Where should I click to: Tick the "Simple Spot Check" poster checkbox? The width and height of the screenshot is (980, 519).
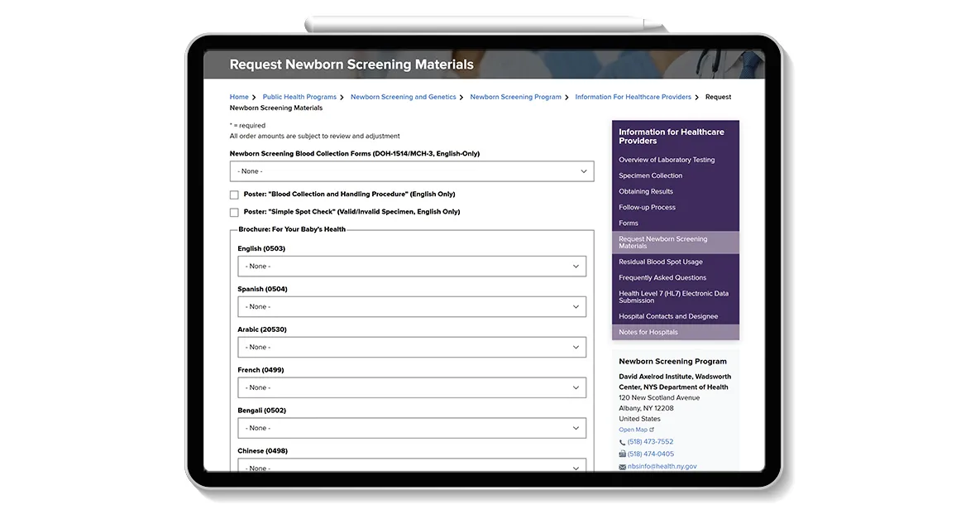click(234, 213)
